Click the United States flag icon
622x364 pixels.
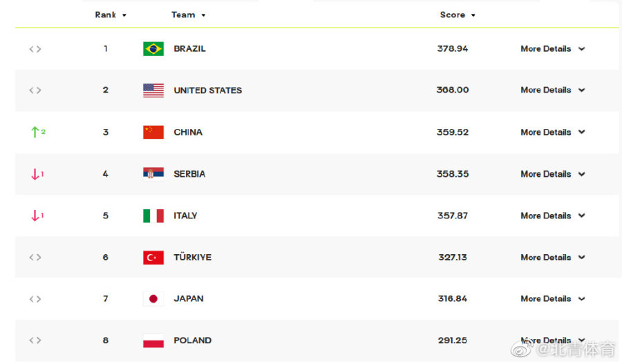(x=153, y=90)
